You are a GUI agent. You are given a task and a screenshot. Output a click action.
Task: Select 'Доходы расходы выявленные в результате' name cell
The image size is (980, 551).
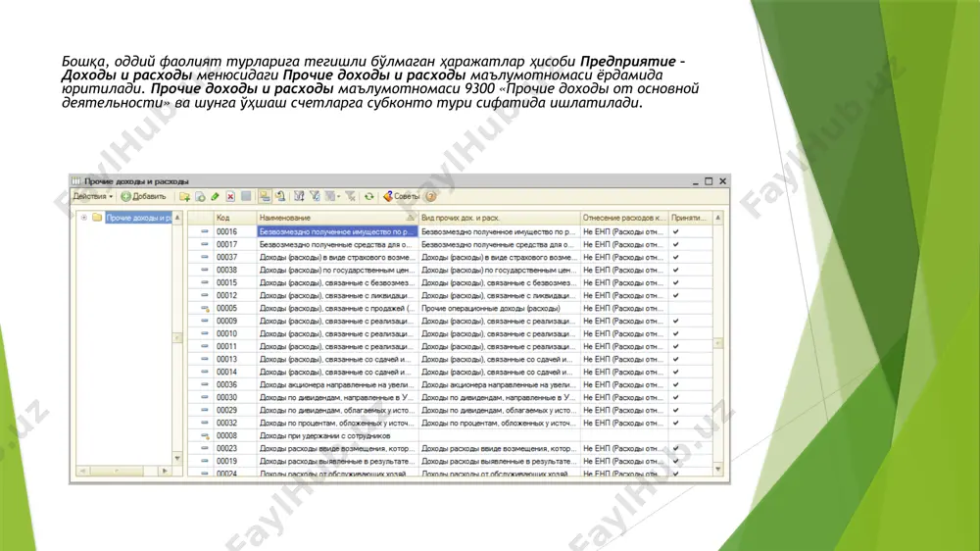tap(337, 461)
